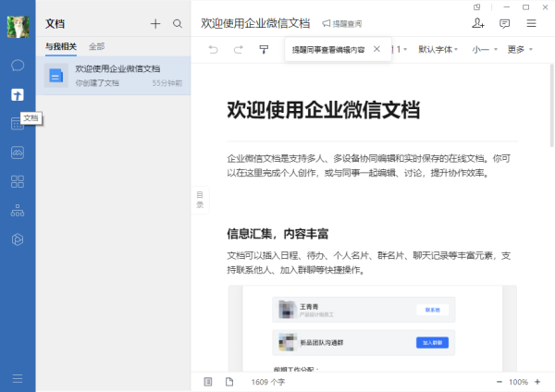The width and height of the screenshot is (555, 392).
Task: Create a new document with plus icon
Action: [155, 24]
